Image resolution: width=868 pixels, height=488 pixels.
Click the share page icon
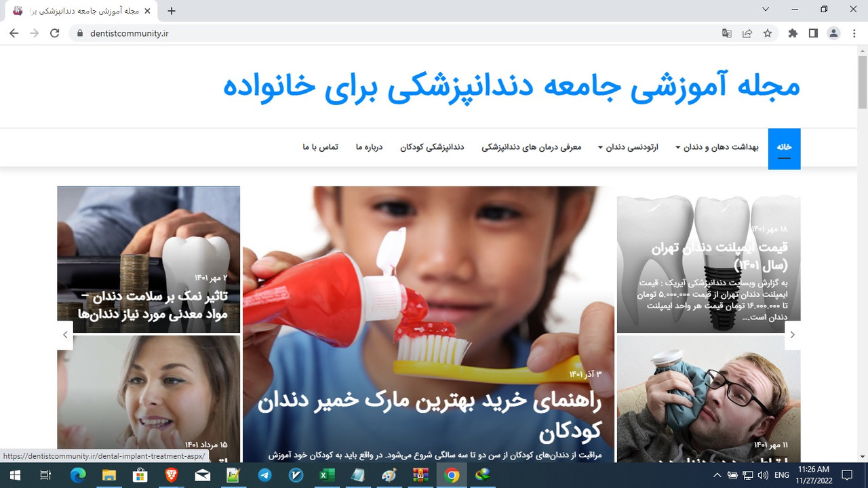(x=747, y=33)
